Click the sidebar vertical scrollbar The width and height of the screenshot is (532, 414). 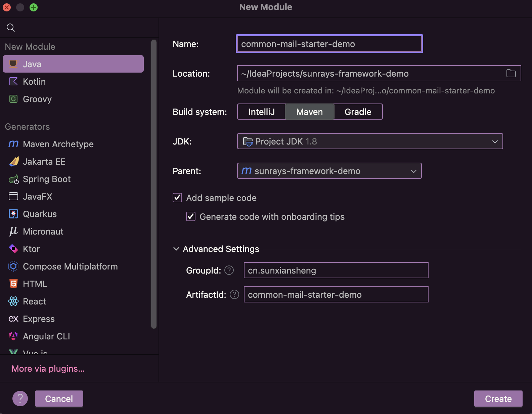point(154,184)
